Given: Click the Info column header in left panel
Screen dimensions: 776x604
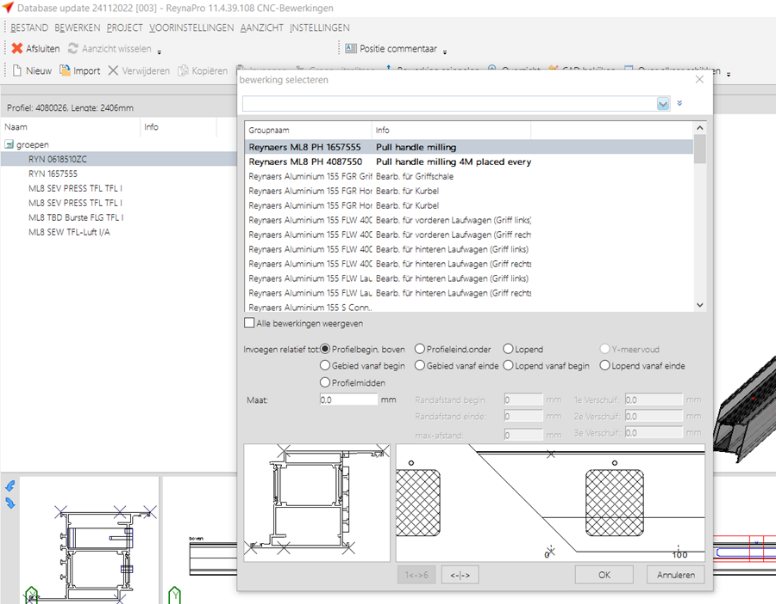Looking at the screenshot, I should (179, 127).
